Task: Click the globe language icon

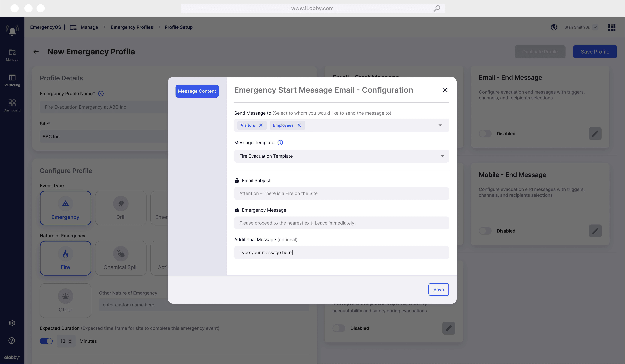Action: click(554, 27)
